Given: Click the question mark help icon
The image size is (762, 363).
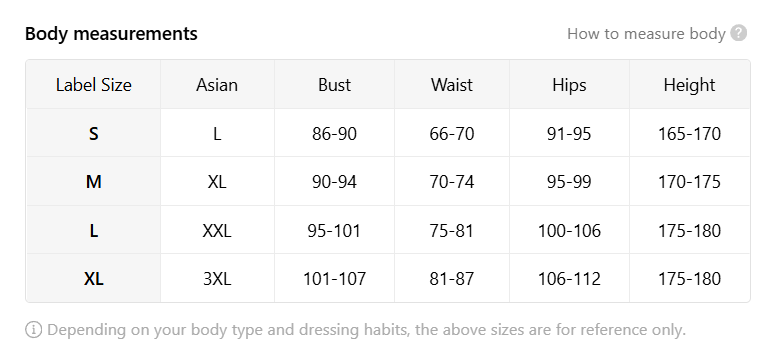Looking at the screenshot, I should pos(739,34).
